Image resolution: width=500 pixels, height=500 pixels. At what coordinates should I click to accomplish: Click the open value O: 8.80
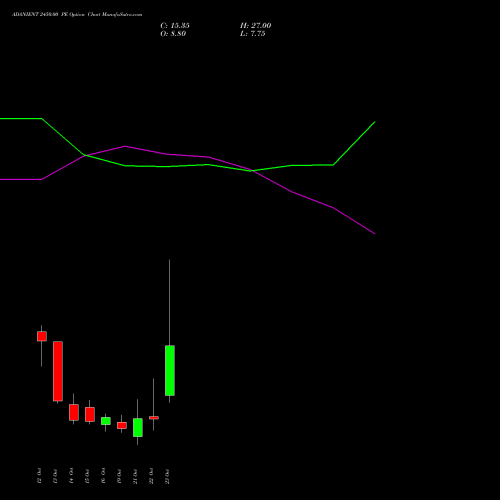coord(173,34)
